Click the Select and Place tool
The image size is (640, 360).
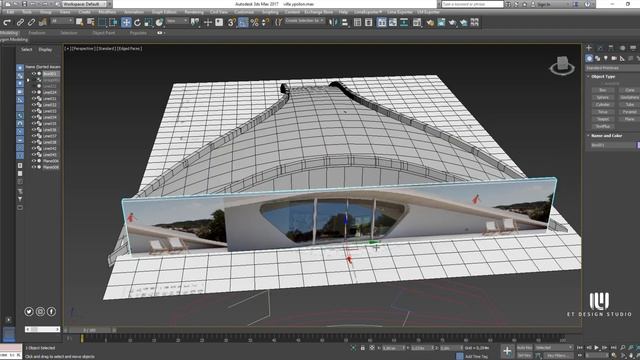coord(159,22)
